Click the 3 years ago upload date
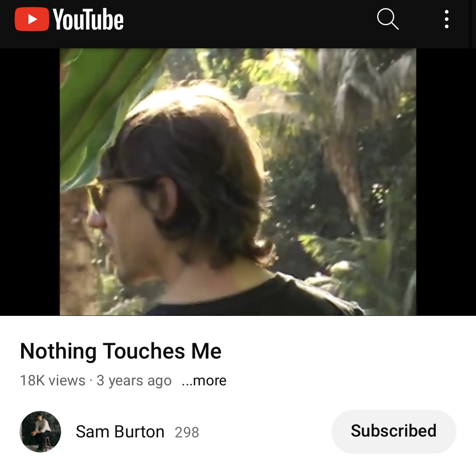 click(134, 380)
